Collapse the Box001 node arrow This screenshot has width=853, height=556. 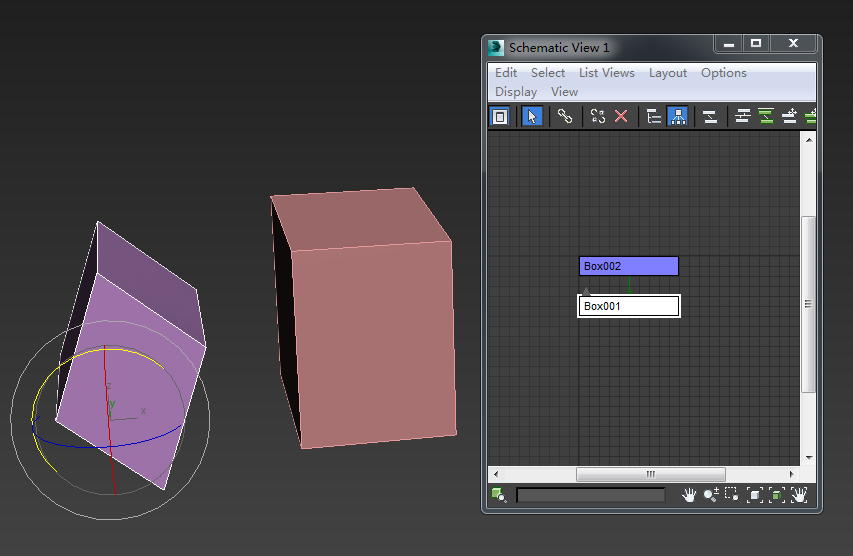(586, 291)
